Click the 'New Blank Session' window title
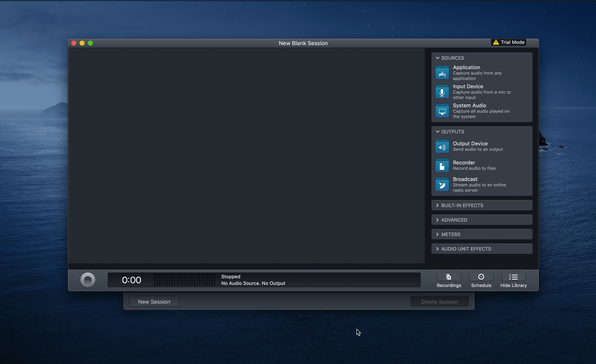 click(303, 43)
